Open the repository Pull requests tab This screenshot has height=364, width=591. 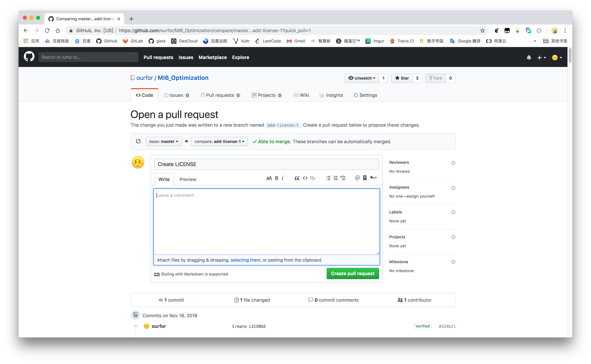[x=221, y=95]
